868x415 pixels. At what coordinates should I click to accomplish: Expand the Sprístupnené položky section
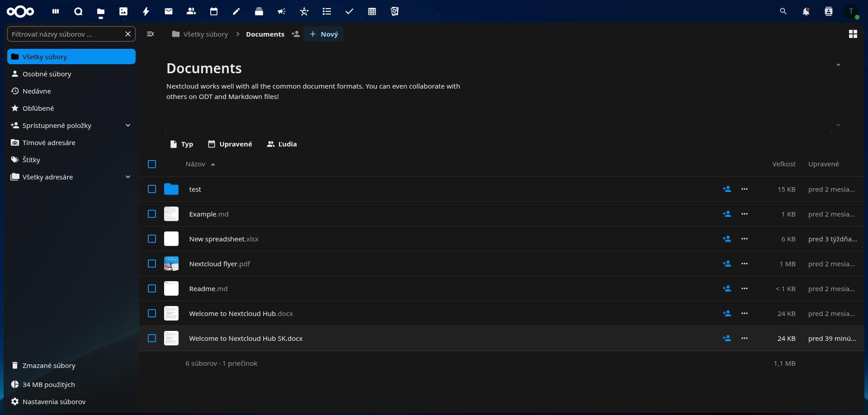(128, 125)
